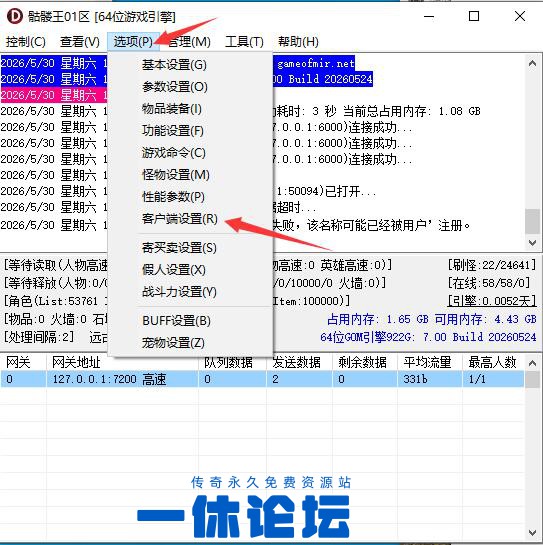This screenshot has height=545, width=543.
Task: Close the 选项(P) menu
Action: 133,42
